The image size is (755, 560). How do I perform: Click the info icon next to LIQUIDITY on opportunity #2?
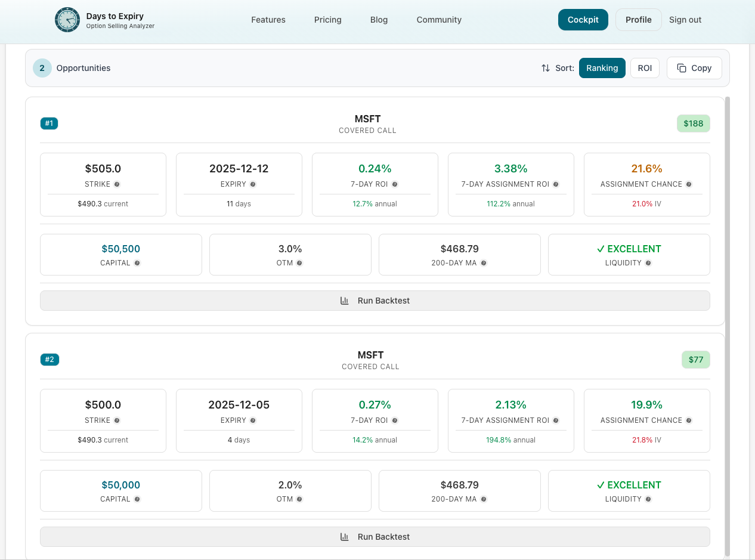(648, 499)
